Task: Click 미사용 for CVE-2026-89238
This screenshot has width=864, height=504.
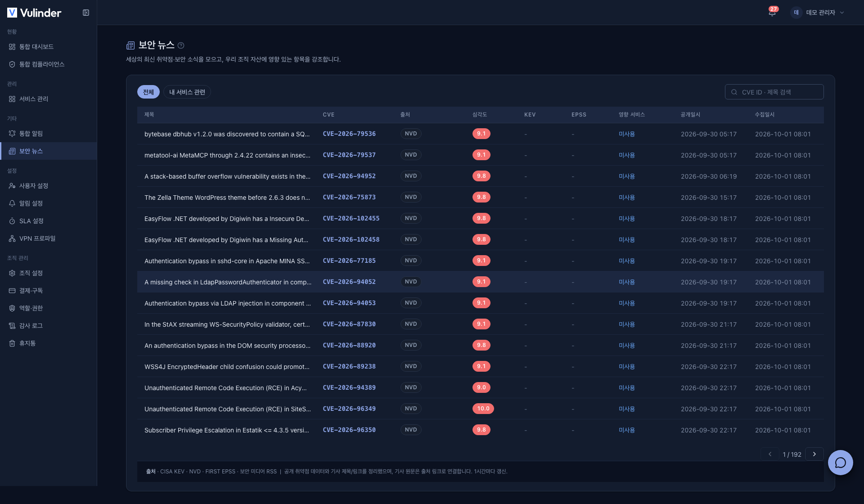Action: (626, 367)
